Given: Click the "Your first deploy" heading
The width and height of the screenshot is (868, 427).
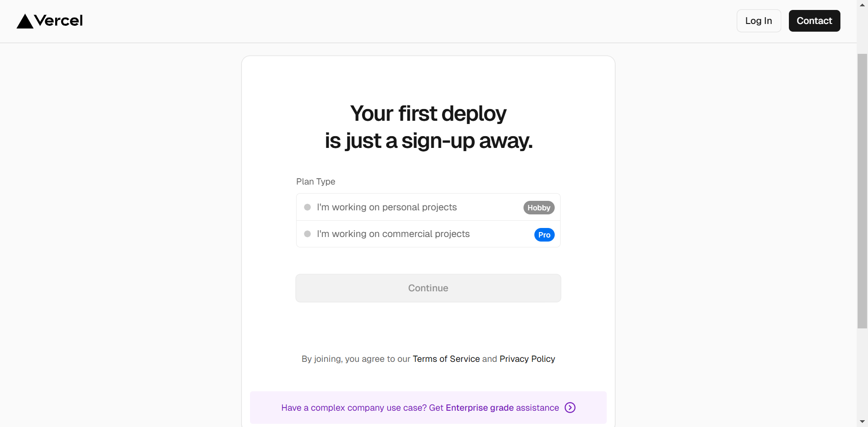Looking at the screenshot, I should [x=428, y=114].
